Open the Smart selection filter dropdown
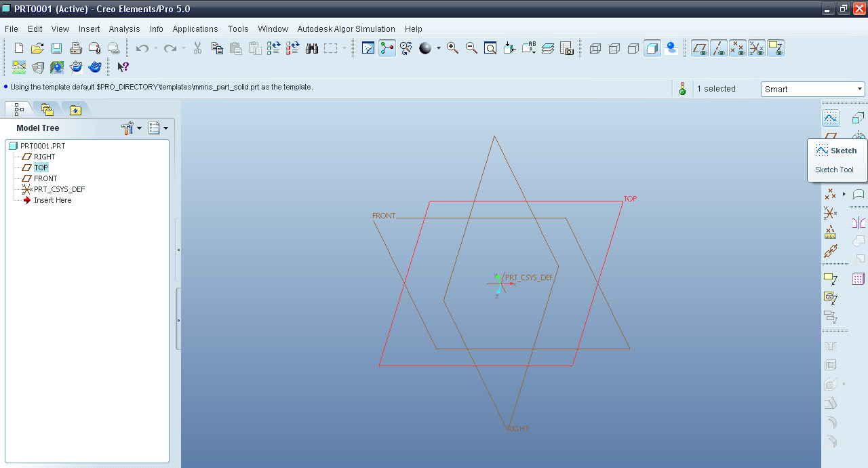The height and width of the screenshot is (468, 868). pos(812,89)
